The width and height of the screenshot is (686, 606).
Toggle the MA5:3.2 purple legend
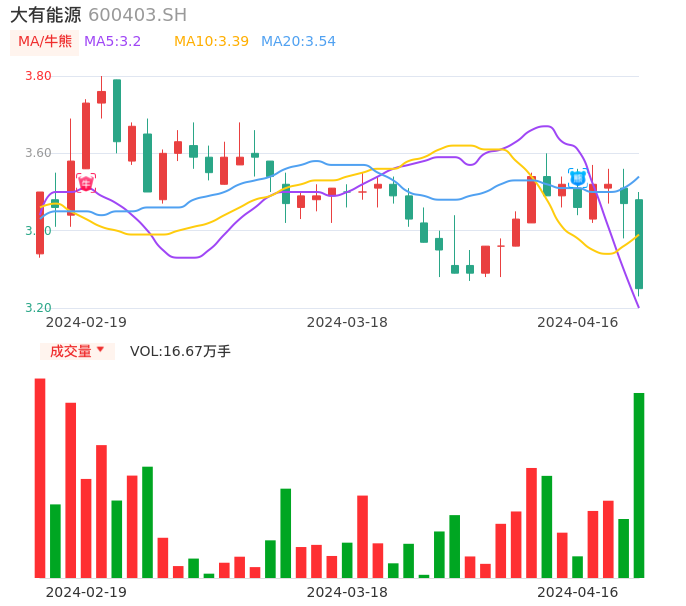click(112, 42)
